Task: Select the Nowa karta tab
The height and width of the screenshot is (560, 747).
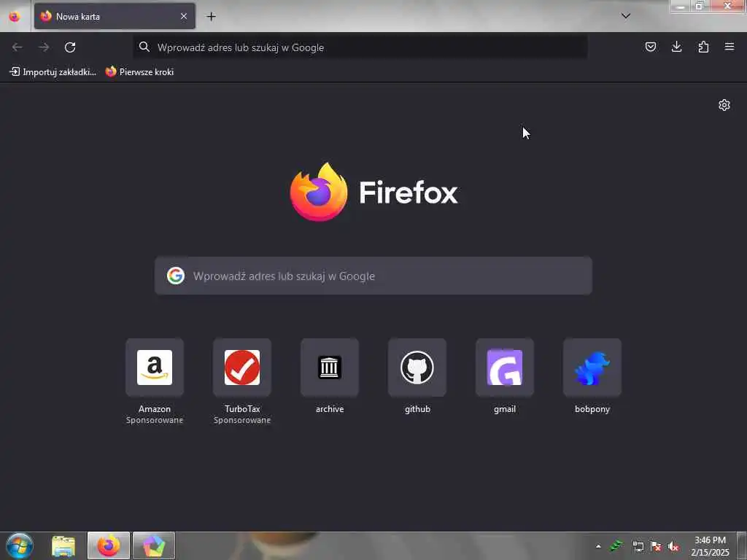Action: 115,16
